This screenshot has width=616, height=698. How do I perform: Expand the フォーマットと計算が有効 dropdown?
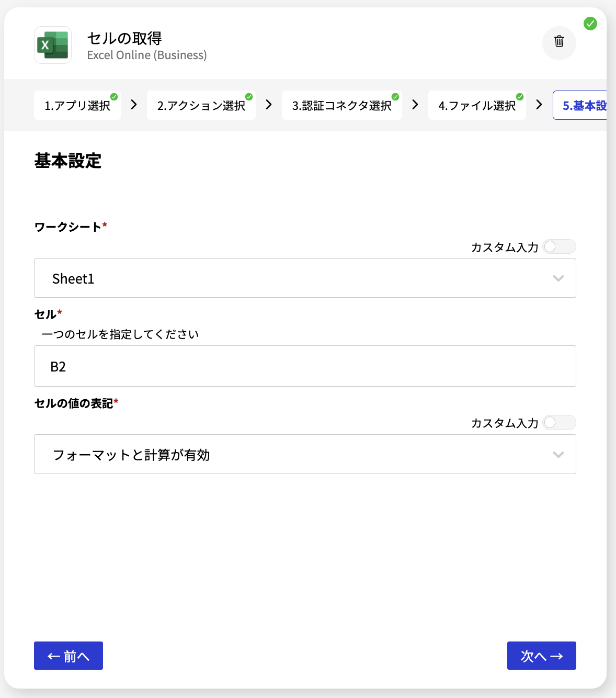click(x=305, y=454)
